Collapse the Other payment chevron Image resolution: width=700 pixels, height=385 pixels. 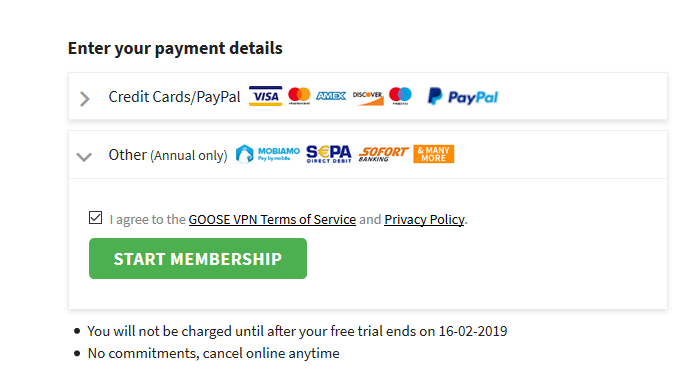(84, 157)
